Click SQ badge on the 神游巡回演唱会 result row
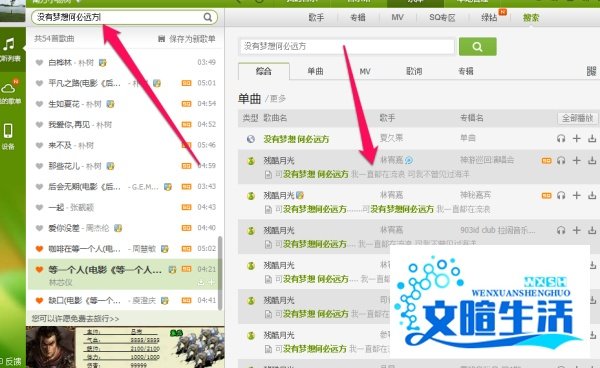This screenshot has width=600, height=368. coord(546,161)
